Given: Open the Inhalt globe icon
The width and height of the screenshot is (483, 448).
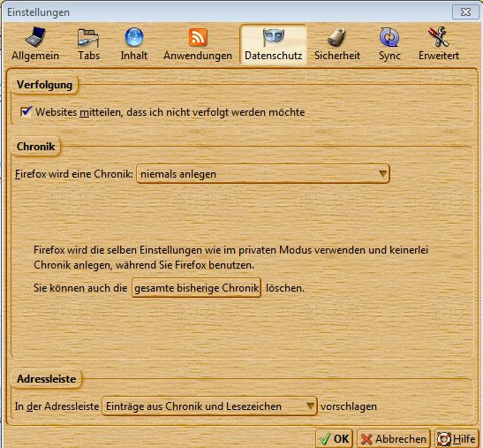Looking at the screenshot, I should click(134, 37).
